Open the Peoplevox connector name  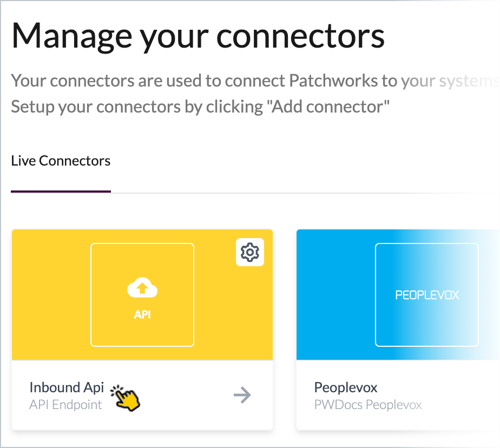[346, 387]
